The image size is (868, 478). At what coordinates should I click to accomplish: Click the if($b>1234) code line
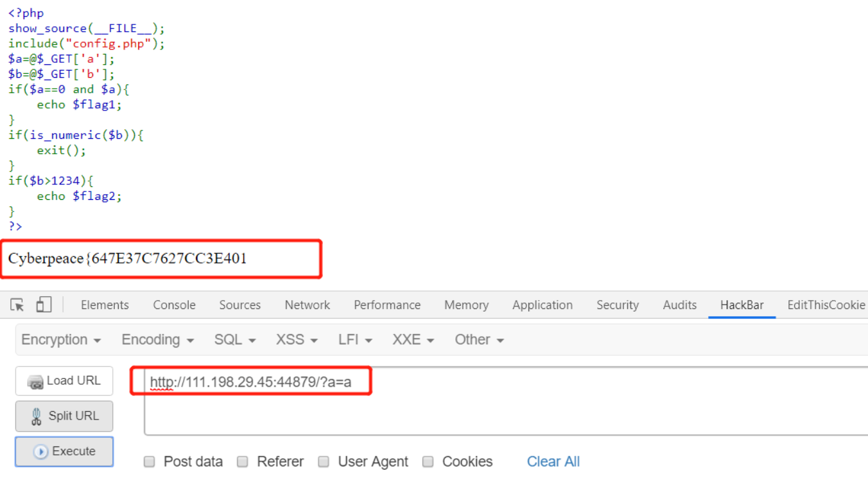(x=51, y=181)
